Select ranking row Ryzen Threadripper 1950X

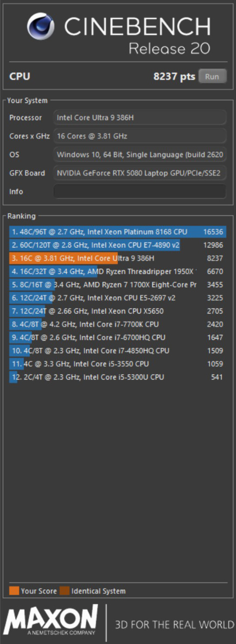pyautogui.click(x=118, y=272)
